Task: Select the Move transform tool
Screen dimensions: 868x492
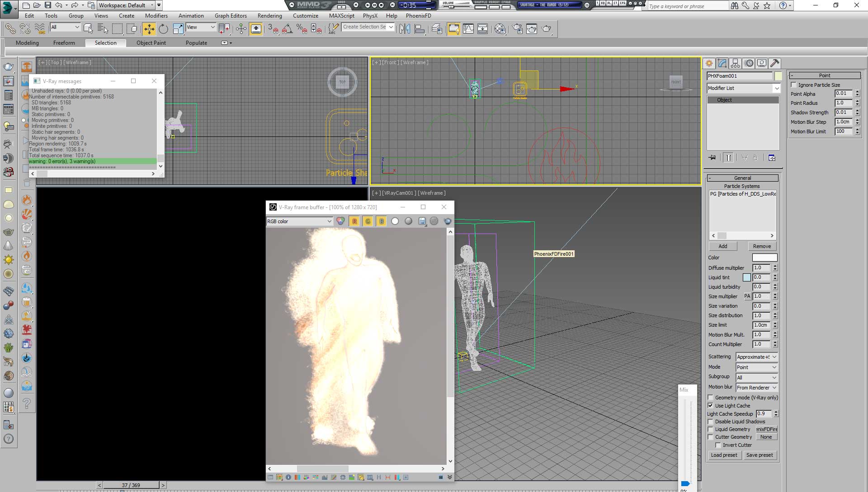Action: [149, 29]
